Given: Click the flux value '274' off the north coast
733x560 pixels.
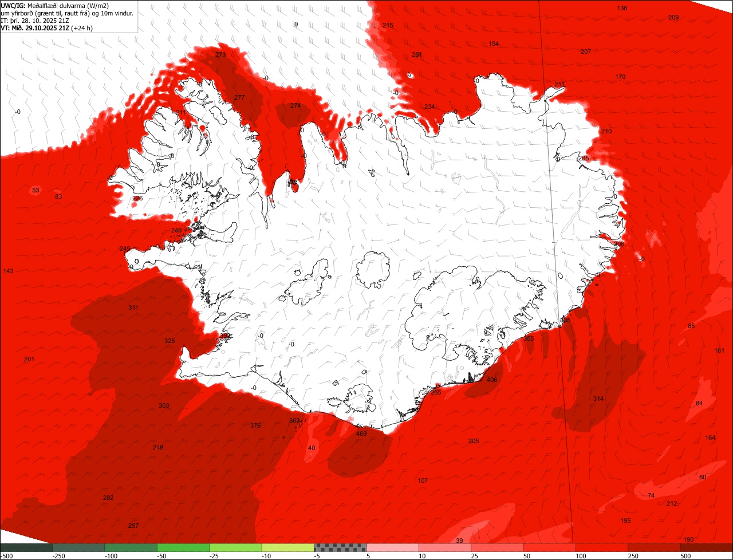Looking at the screenshot, I should point(295,105).
